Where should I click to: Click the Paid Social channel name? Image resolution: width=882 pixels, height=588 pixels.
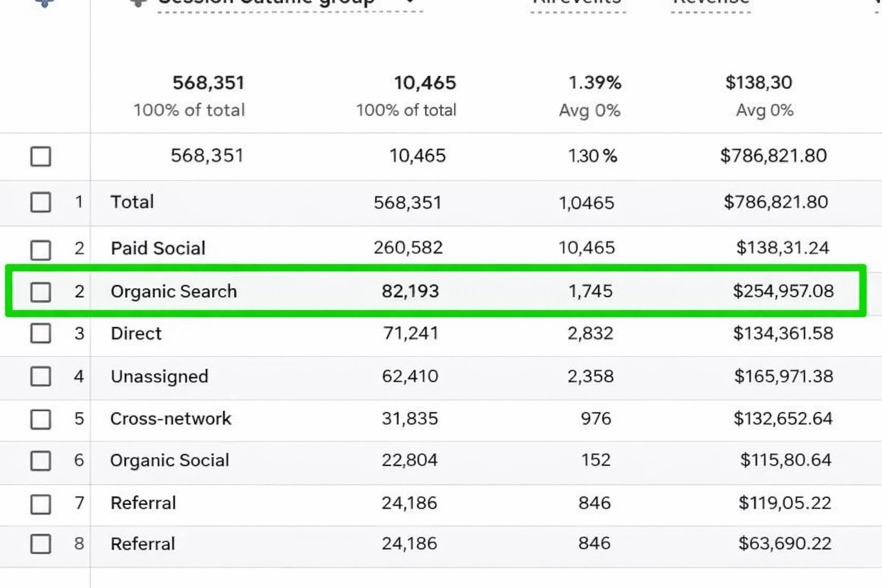(x=158, y=248)
